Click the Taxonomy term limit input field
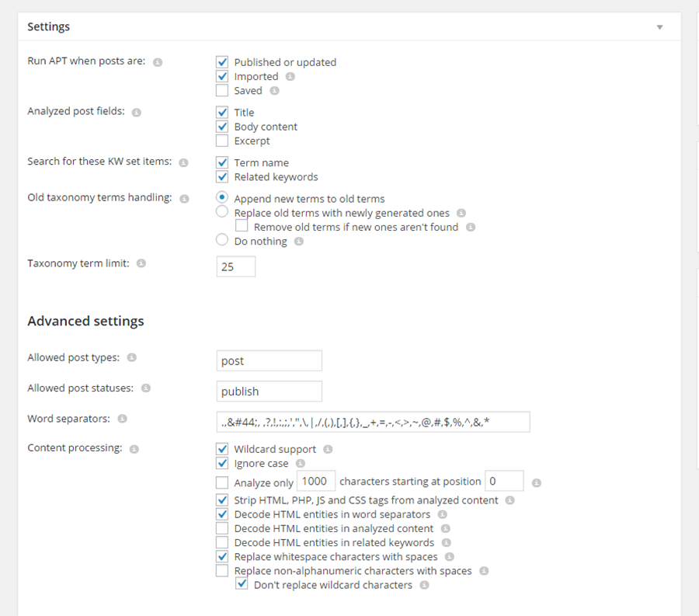The height and width of the screenshot is (616, 699). tap(236, 266)
